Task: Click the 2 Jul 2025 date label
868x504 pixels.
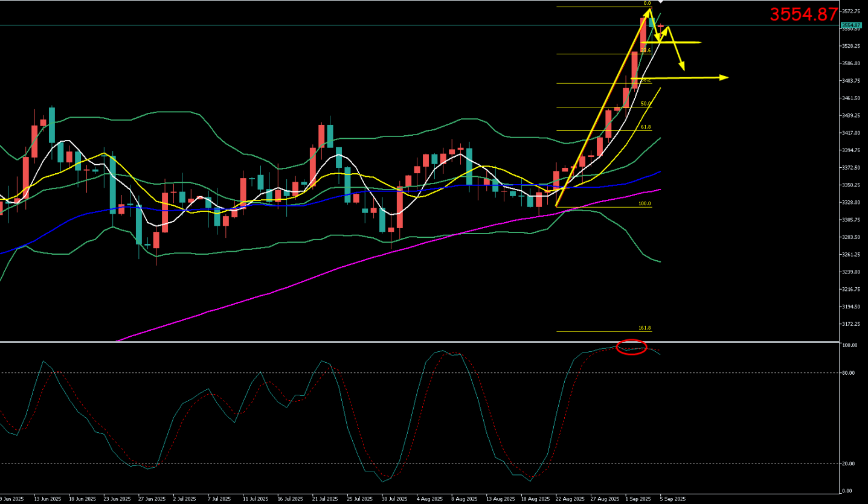Action: (x=185, y=499)
